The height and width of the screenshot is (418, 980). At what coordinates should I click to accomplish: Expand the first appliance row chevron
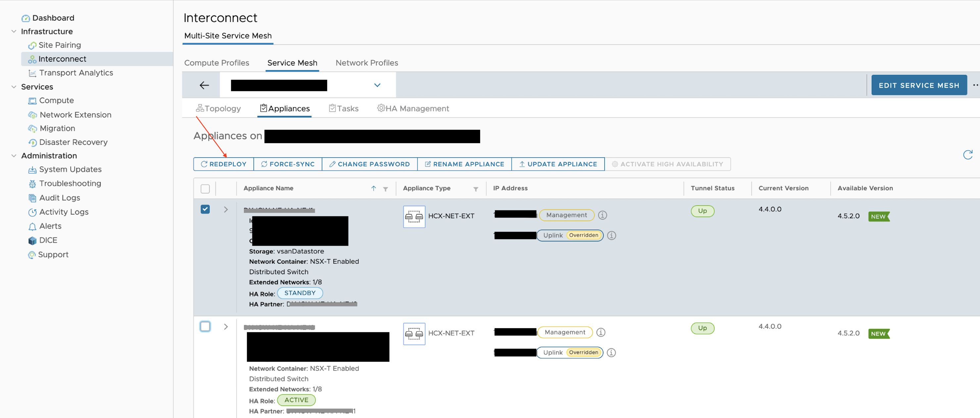tap(225, 210)
